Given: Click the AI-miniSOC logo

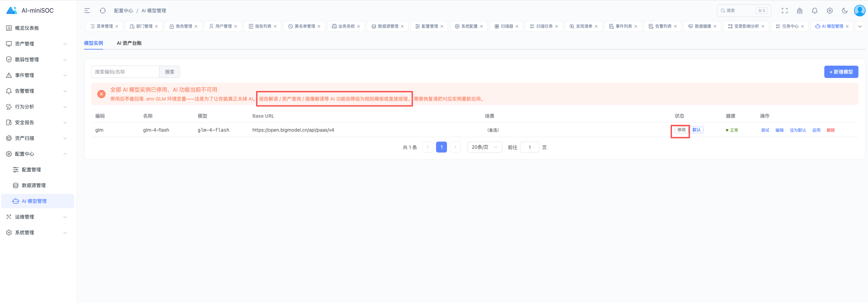Looking at the screenshot, I should coord(30,10).
